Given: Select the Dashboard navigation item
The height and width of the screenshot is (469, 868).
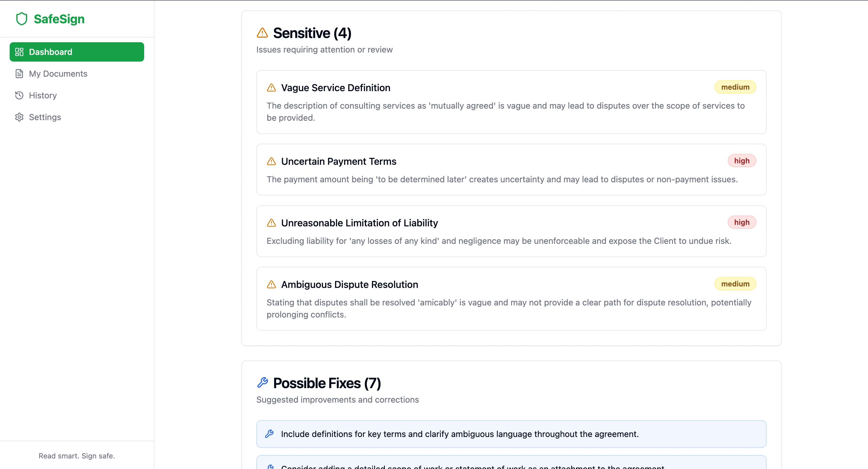Looking at the screenshot, I should click(77, 52).
